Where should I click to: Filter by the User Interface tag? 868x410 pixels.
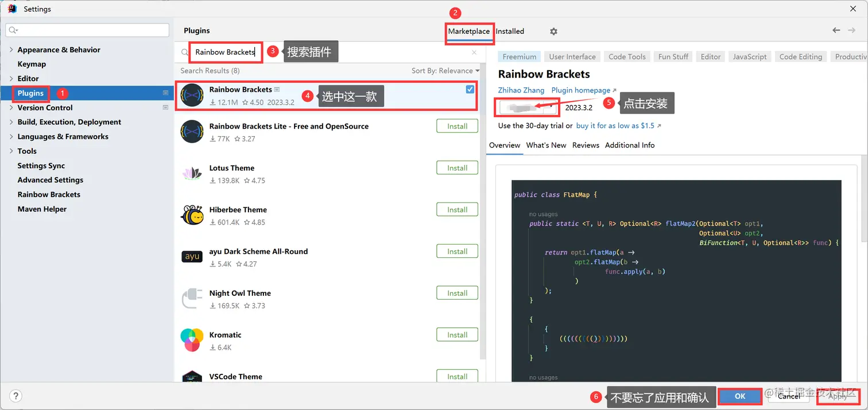point(572,57)
